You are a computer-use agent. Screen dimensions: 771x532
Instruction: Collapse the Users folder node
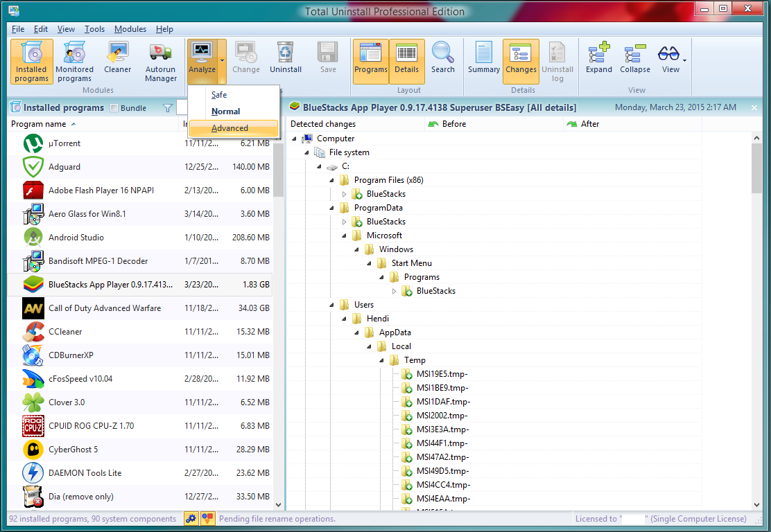tap(331, 305)
